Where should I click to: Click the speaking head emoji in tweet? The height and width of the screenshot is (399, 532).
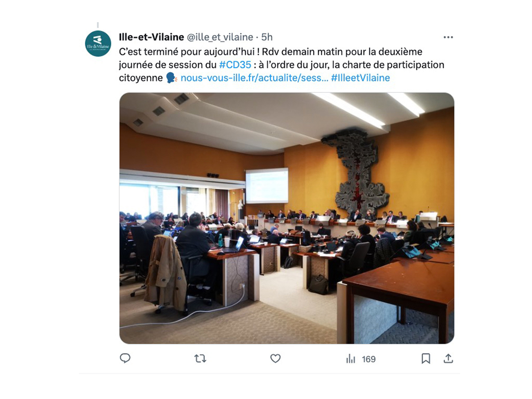pyautogui.click(x=172, y=78)
